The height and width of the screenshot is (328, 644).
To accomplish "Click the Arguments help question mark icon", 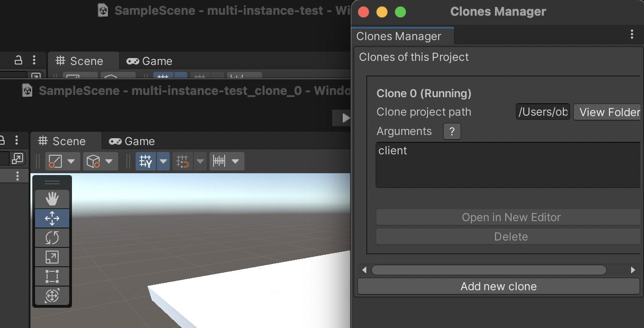I will (x=452, y=132).
